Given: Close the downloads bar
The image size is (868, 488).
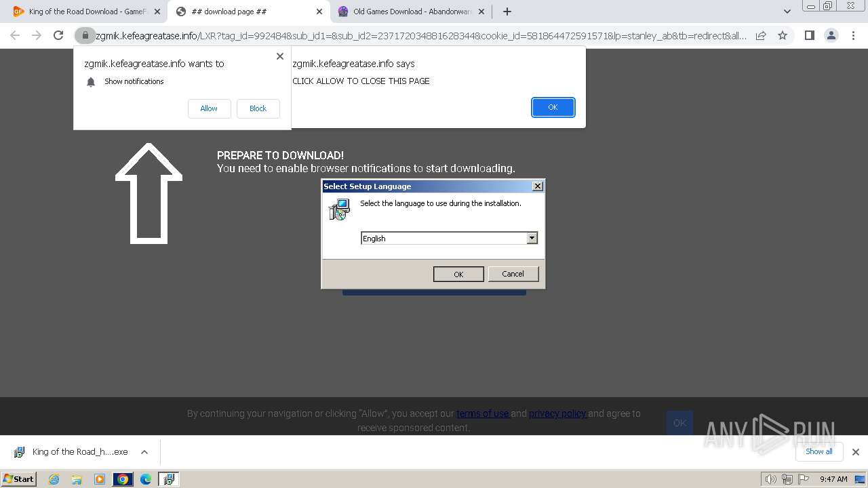Looking at the screenshot, I should tap(856, 452).
